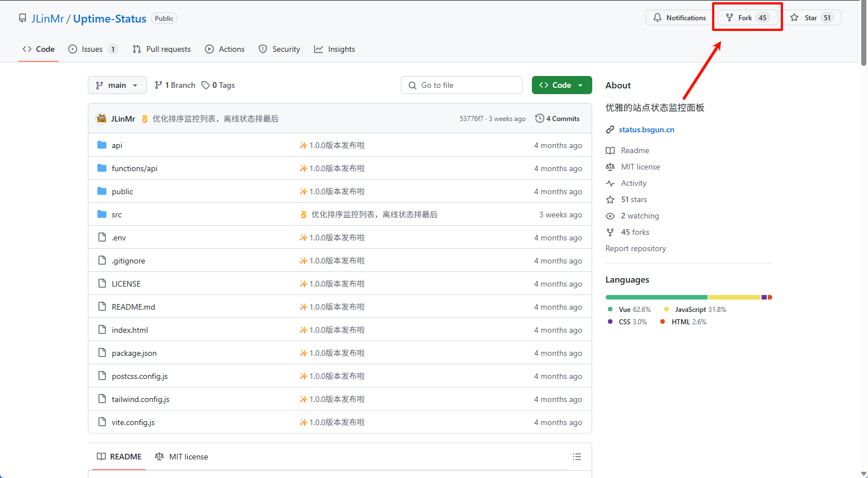Fork the repository with Fork button

pyautogui.click(x=747, y=17)
